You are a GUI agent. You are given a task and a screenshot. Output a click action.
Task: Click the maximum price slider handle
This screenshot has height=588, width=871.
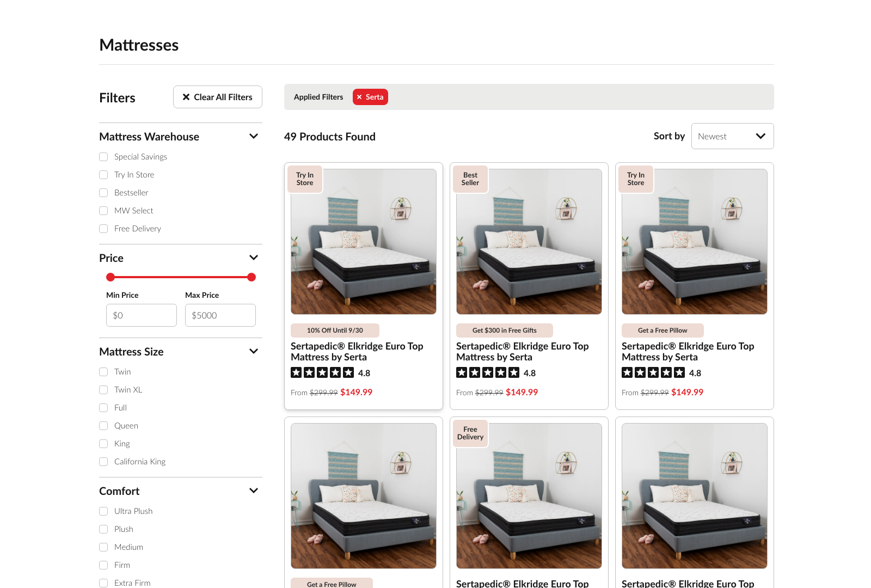tap(252, 277)
